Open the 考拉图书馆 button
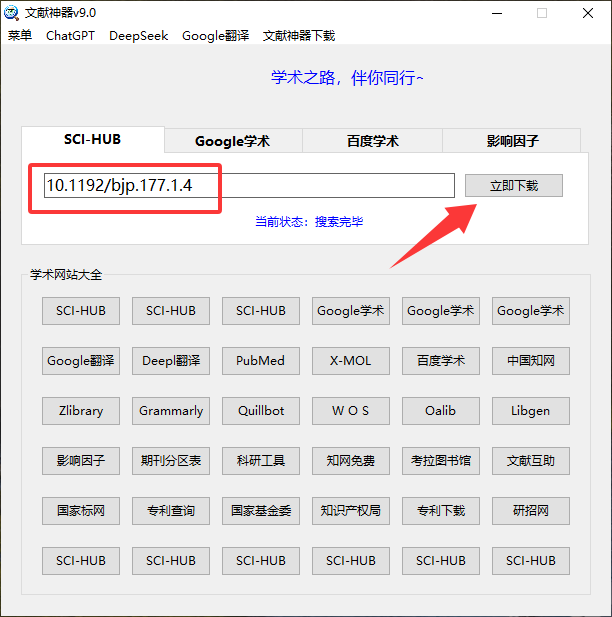Viewport: 612px width, 617px height. click(441, 461)
